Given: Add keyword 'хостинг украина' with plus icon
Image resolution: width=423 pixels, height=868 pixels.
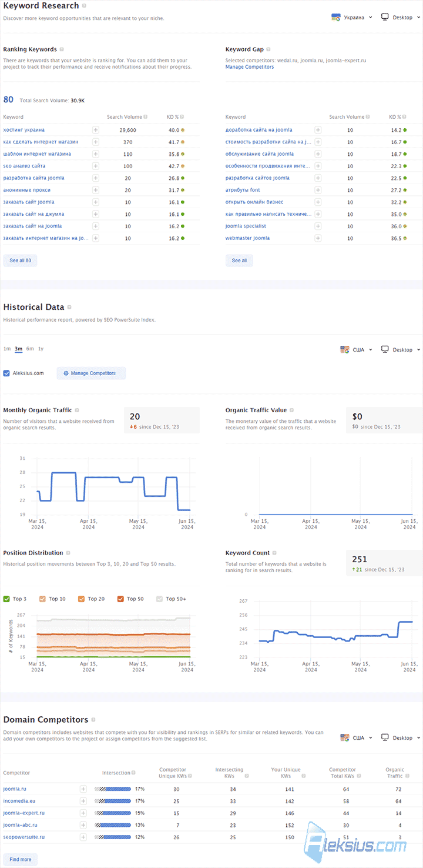Looking at the screenshot, I should click(95, 130).
